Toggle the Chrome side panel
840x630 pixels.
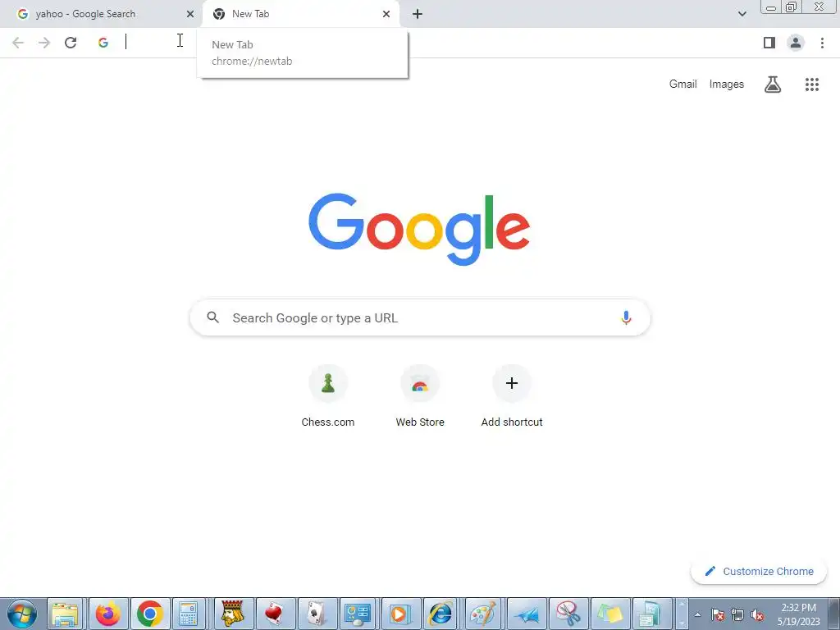pos(769,43)
